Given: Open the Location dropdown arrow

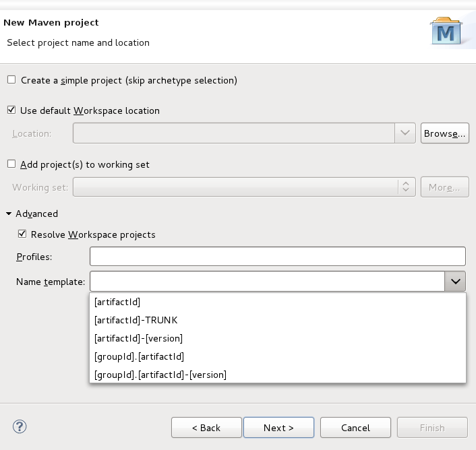Looking at the screenshot, I should click(405, 133).
